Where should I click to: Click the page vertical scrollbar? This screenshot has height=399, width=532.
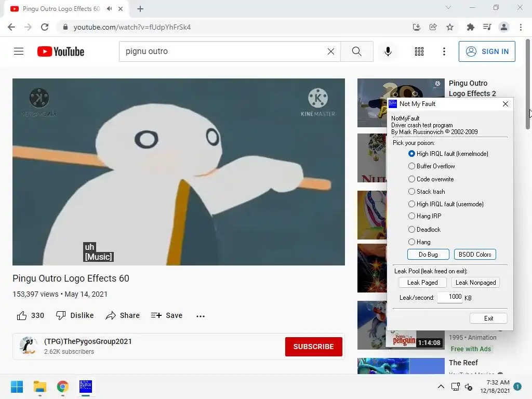tap(528, 84)
